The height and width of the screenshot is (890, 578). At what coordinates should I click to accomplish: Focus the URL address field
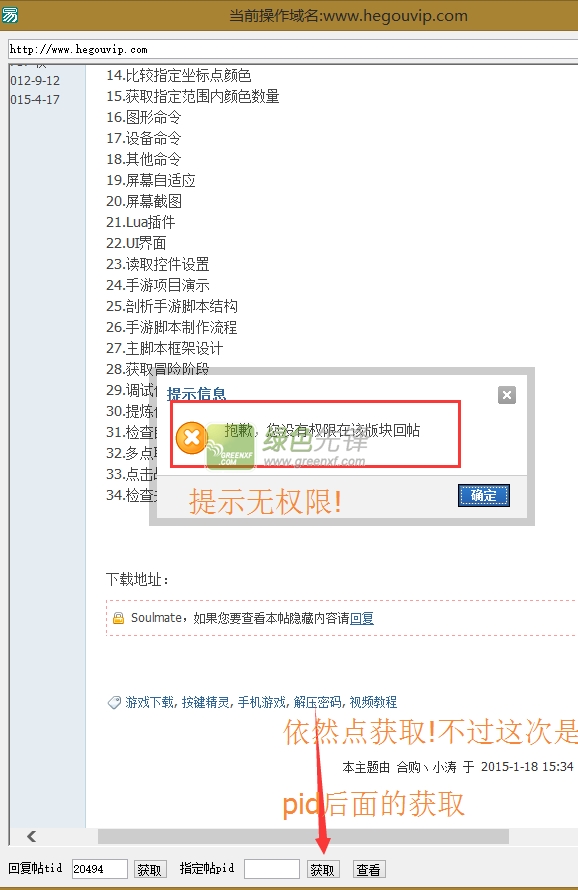tap(293, 49)
